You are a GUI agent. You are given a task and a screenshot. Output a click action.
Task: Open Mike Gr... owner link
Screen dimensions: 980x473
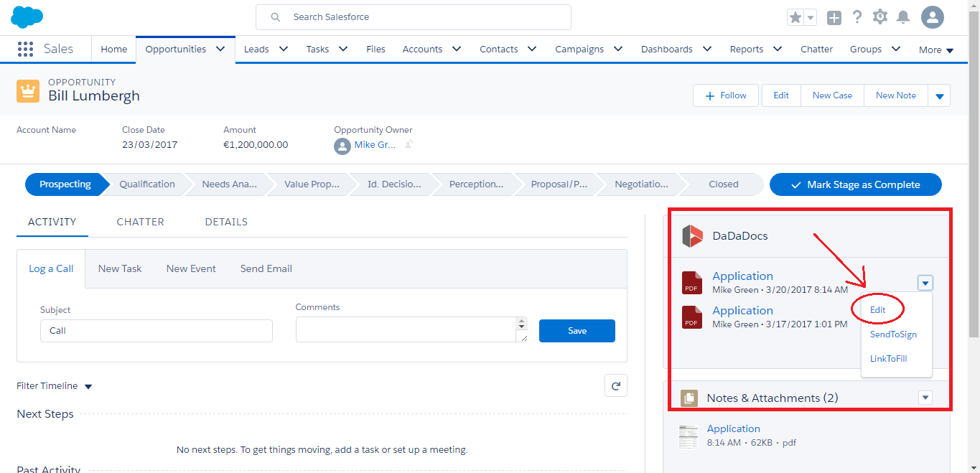click(x=375, y=145)
